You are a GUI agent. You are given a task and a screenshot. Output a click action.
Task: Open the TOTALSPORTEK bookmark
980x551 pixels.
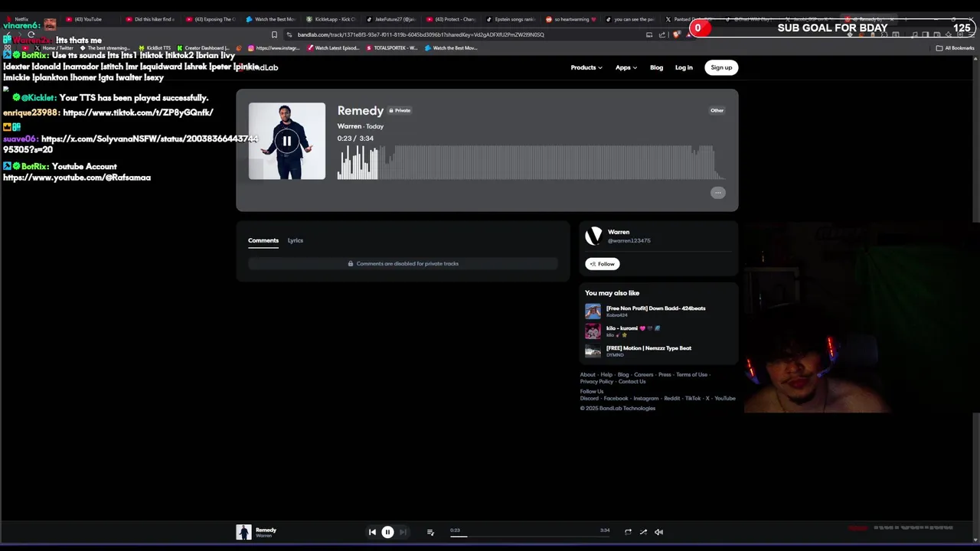pos(392,48)
